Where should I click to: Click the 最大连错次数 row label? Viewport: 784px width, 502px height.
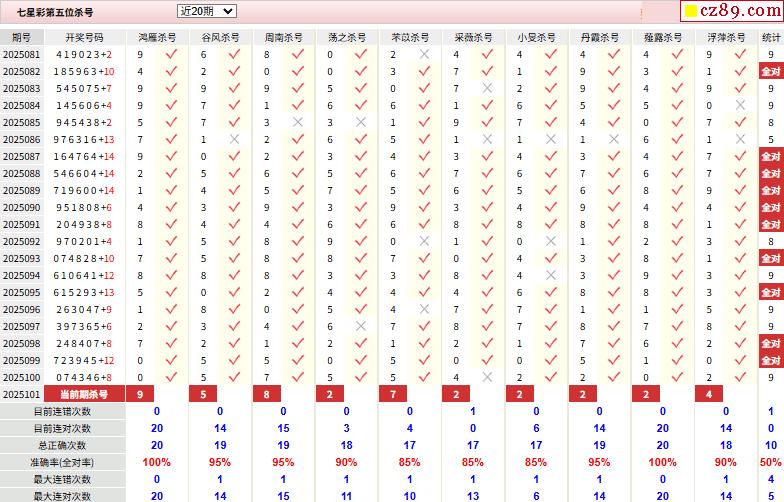tap(62, 480)
